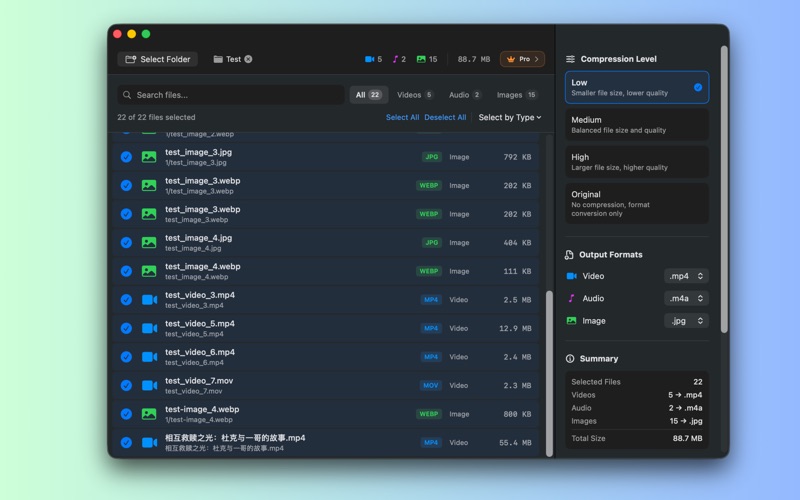The image size is (800, 500).
Task: Click the audio note icon in header
Action: click(x=395, y=59)
